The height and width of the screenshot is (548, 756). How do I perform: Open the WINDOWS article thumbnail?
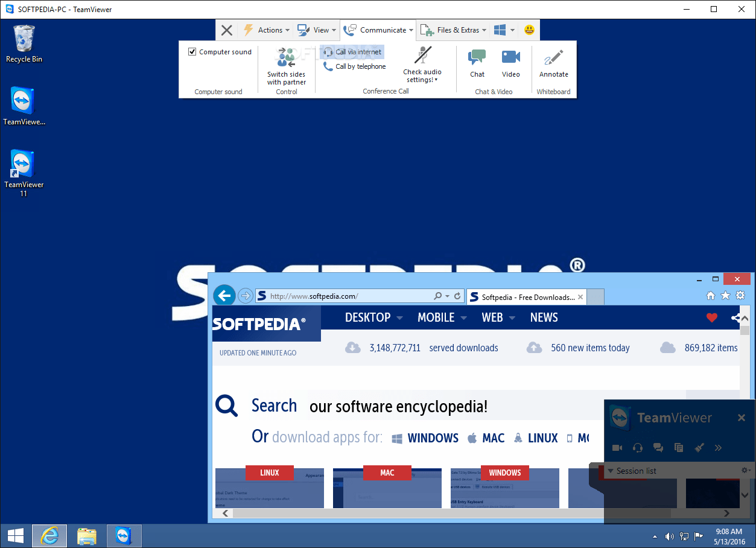(505, 488)
